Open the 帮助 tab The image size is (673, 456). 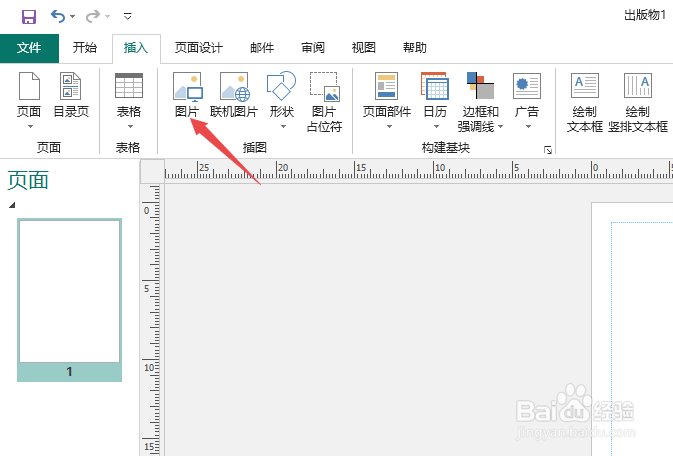click(x=415, y=47)
